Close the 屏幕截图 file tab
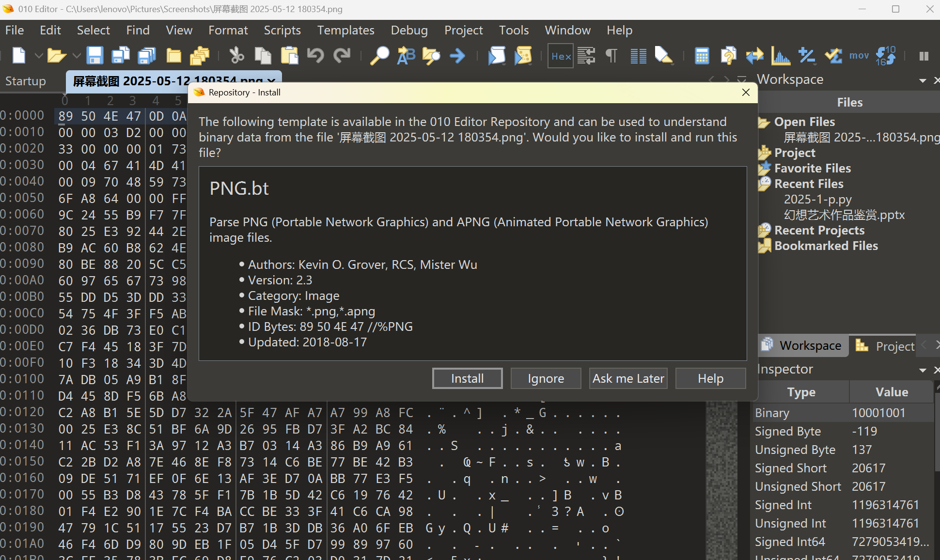Image resolution: width=940 pixels, height=560 pixels. tap(271, 81)
